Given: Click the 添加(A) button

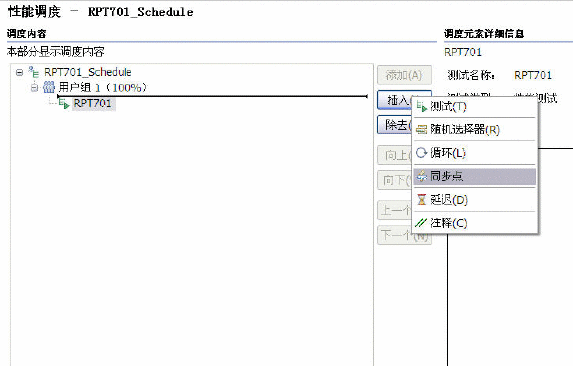Looking at the screenshot, I should 404,75.
